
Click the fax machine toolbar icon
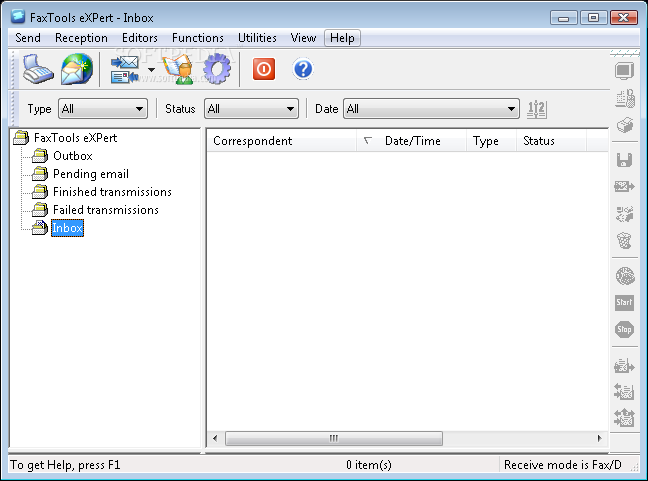click(38, 69)
